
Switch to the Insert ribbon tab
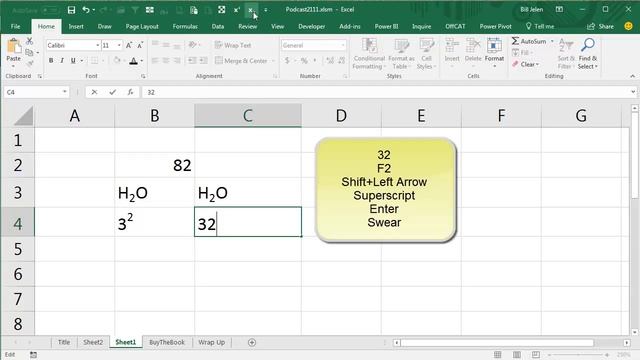[x=76, y=27]
